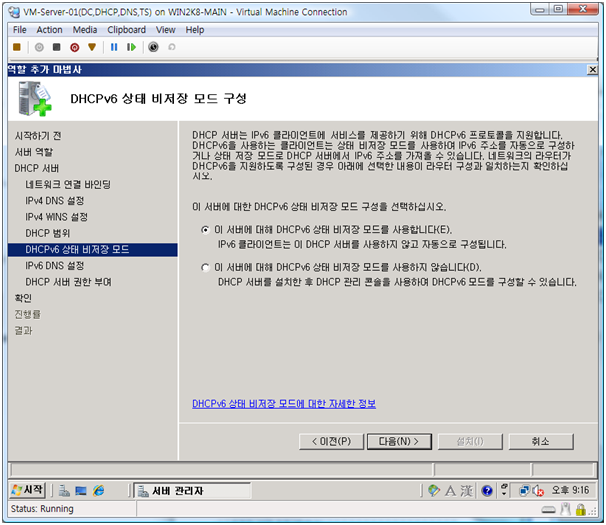Image resolution: width=606 pixels, height=525 pixels.
Task: Click the muted volume tray icon
Action: 538,491
